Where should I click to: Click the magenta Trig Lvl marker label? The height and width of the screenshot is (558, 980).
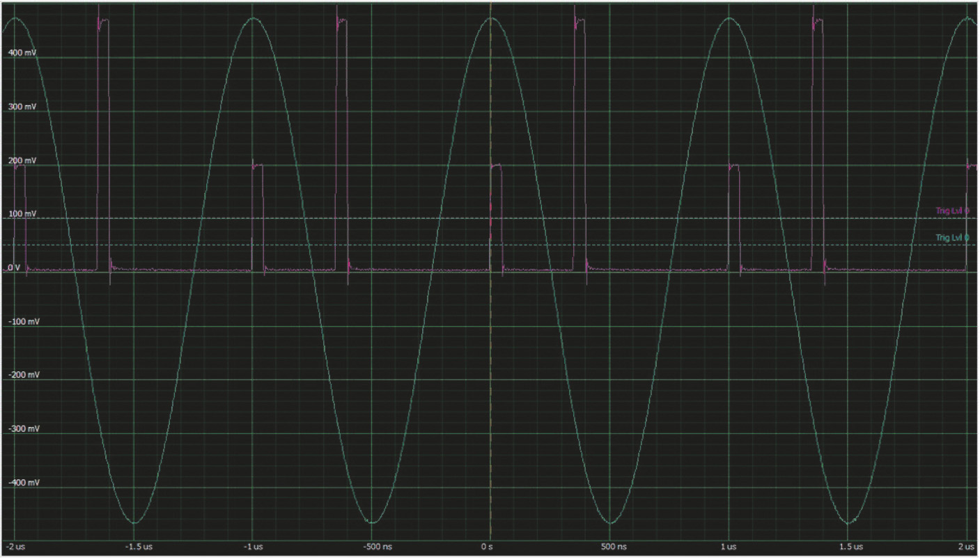click(952, 210)
